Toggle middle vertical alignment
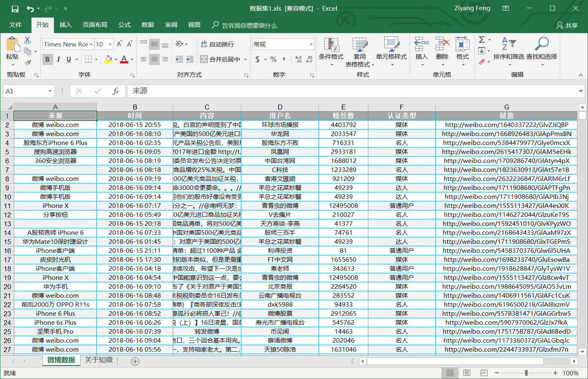The height and width of the screenshot is (379, 588). tap(154, 44)
